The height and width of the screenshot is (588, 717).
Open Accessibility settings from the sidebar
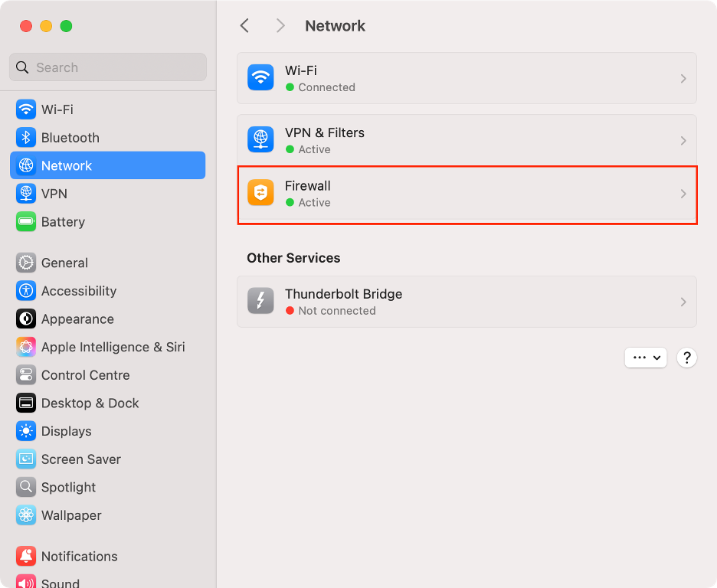(25, 291)
